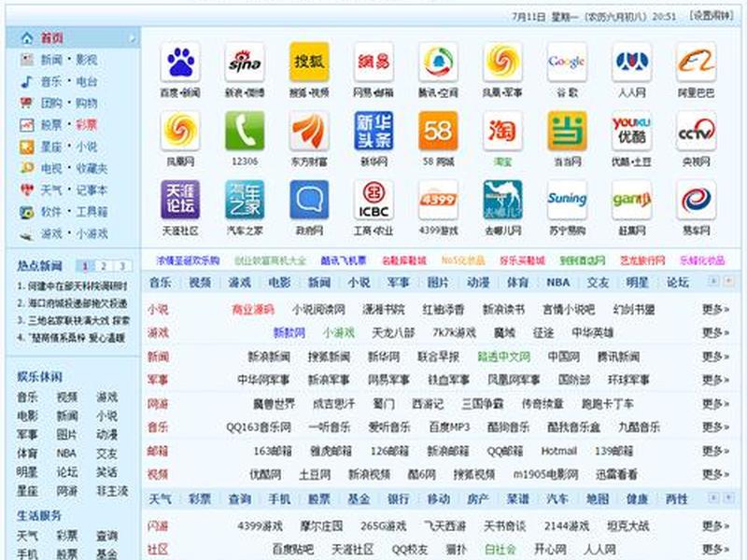This screenshot has width=747, height=560.
Task: Open 开心网 in the 社区 row
Action: pyautogui.click(x=550, y=550)
